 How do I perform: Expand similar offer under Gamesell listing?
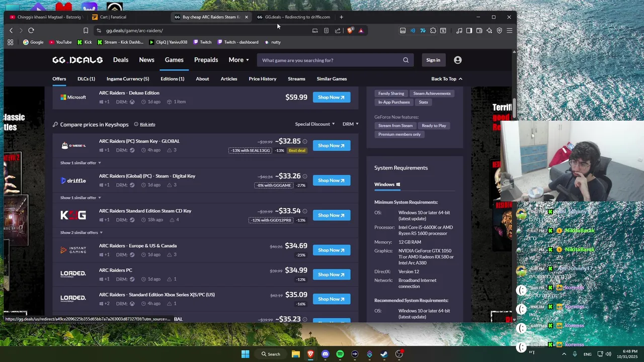(x=80, y=163)
